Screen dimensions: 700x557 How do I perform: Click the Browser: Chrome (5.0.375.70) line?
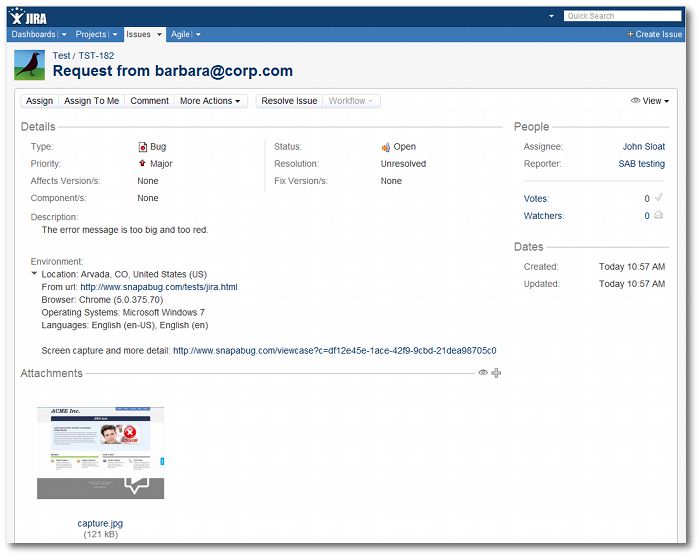tap(102, 300)
